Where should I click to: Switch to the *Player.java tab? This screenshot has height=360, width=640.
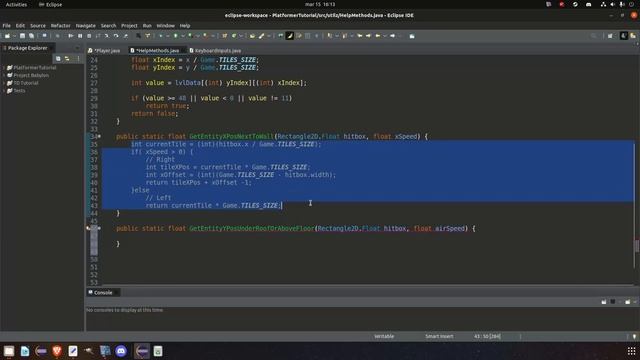[104, 51]
